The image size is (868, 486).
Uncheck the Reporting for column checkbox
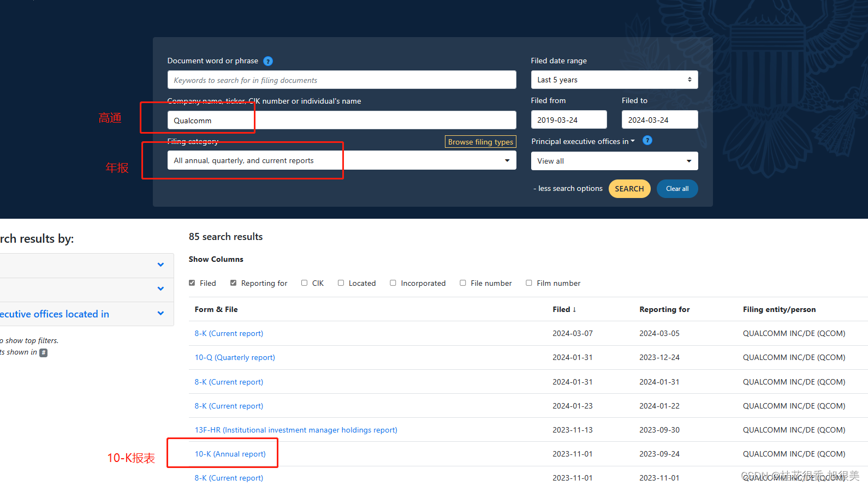point(234,283)
